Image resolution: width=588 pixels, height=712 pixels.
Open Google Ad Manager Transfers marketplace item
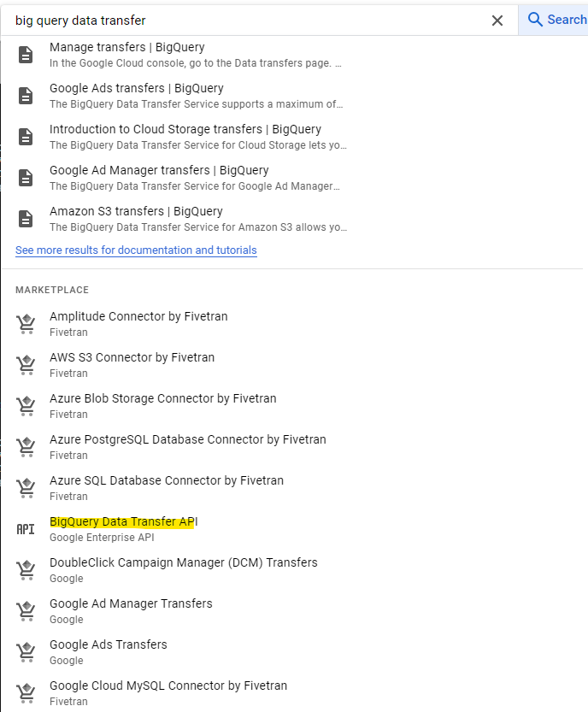tap(131, 603)
